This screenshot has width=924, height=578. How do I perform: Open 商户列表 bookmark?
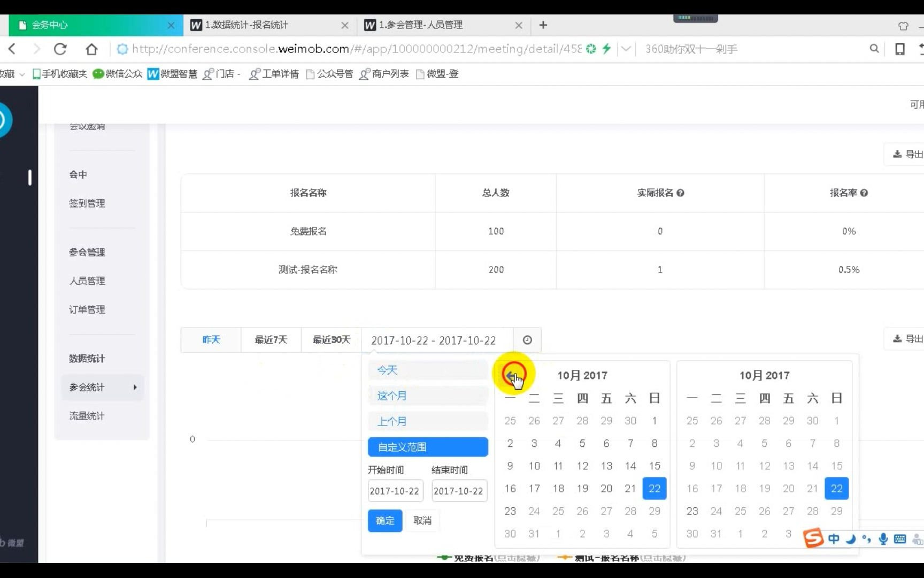tap(384, 74)
